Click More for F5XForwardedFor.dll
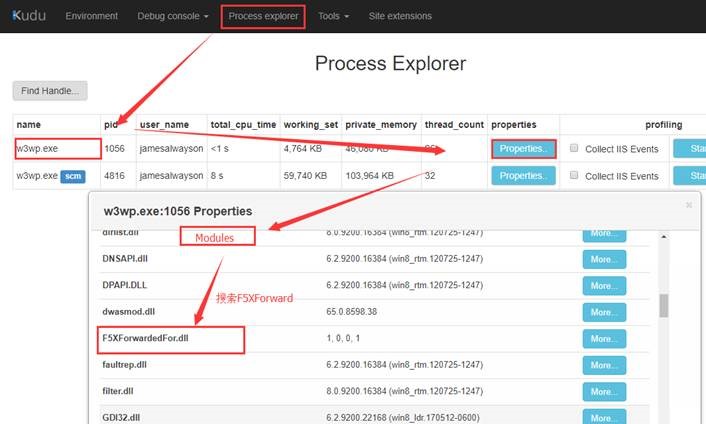 pos(604,339)
